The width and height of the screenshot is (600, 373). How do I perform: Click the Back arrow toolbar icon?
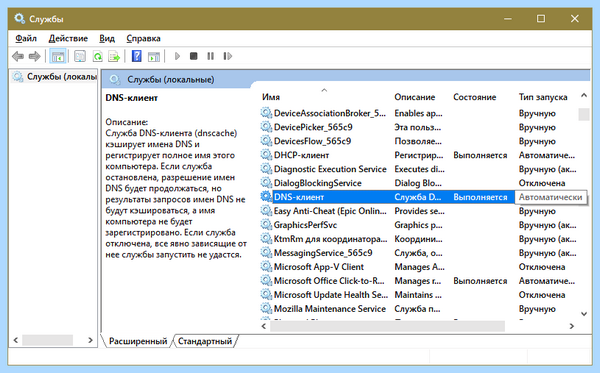pos(18,57)
